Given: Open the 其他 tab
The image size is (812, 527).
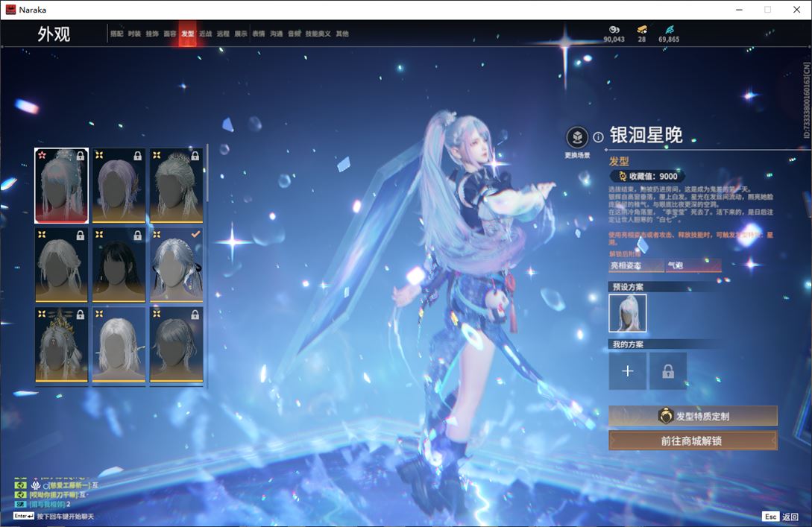Looking at the screenshot, I should [x=342, y=34].
